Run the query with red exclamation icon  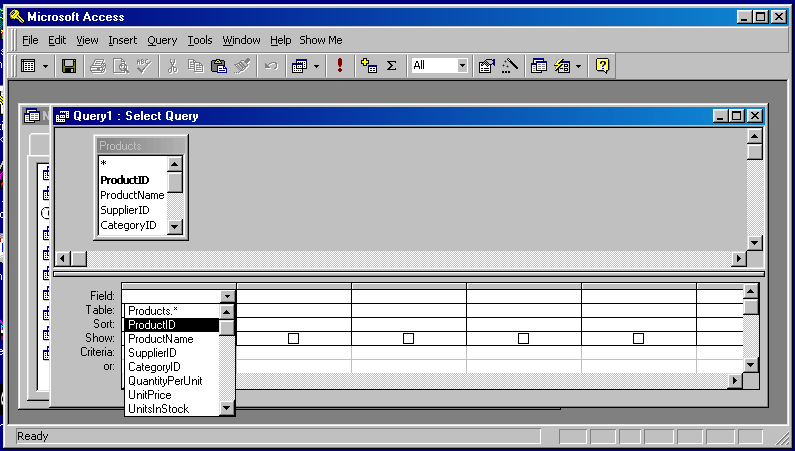click(x=340, y=66)
